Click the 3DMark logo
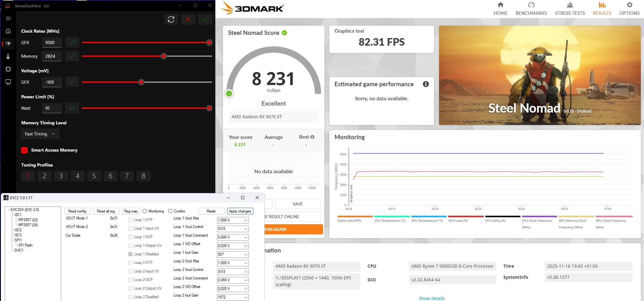This screenshot has height=301, width=644. [252, 8]
